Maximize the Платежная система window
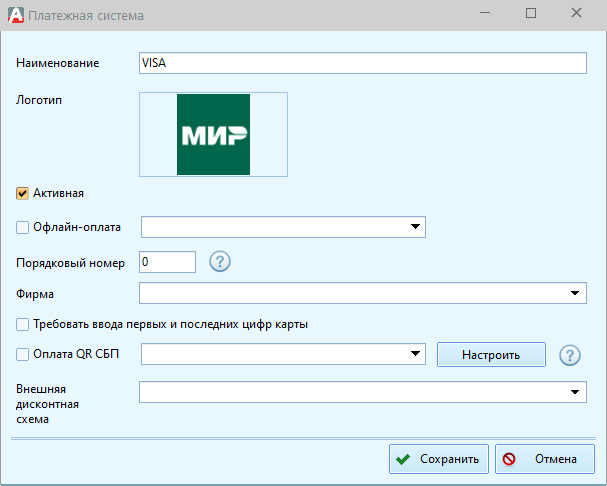This screenshot has height=486, width=607. coord(531,13)
